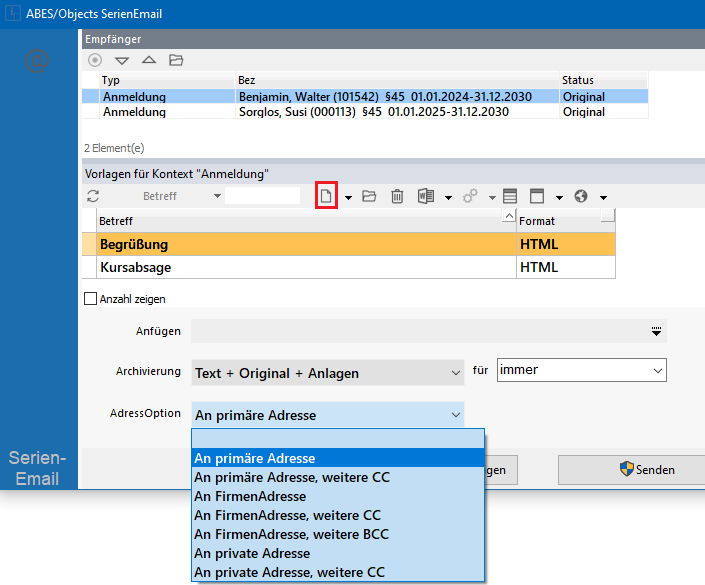Open folder icon in Empfänger toolbar

(176, 60)
